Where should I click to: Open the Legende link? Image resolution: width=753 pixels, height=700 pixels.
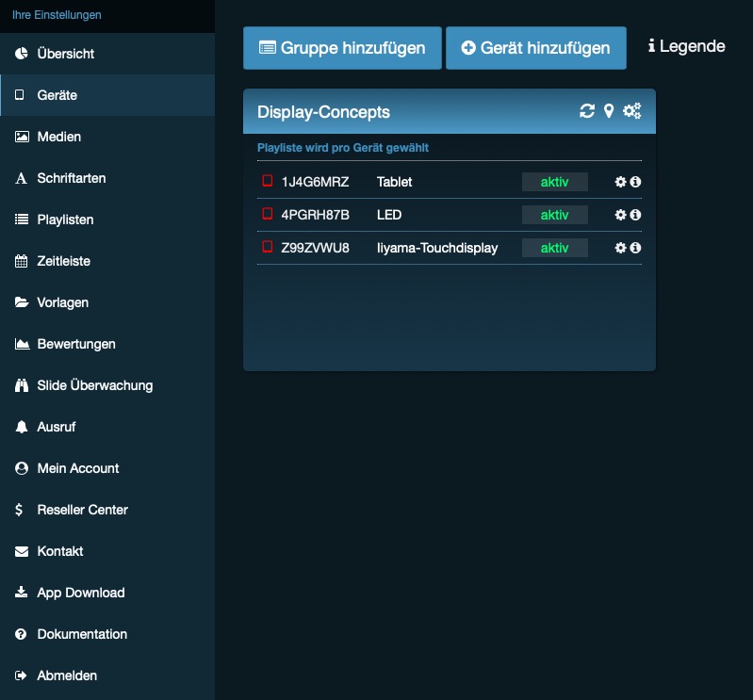687,46
